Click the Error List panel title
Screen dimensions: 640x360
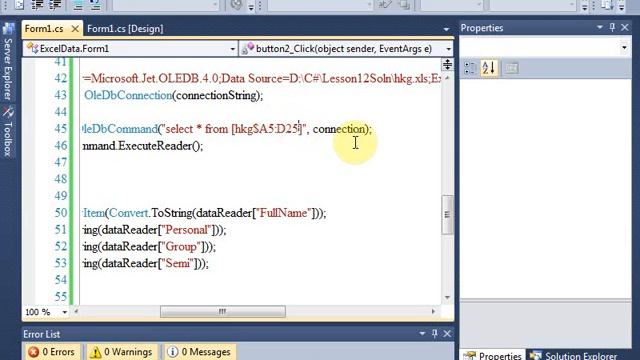click(41, 334)
